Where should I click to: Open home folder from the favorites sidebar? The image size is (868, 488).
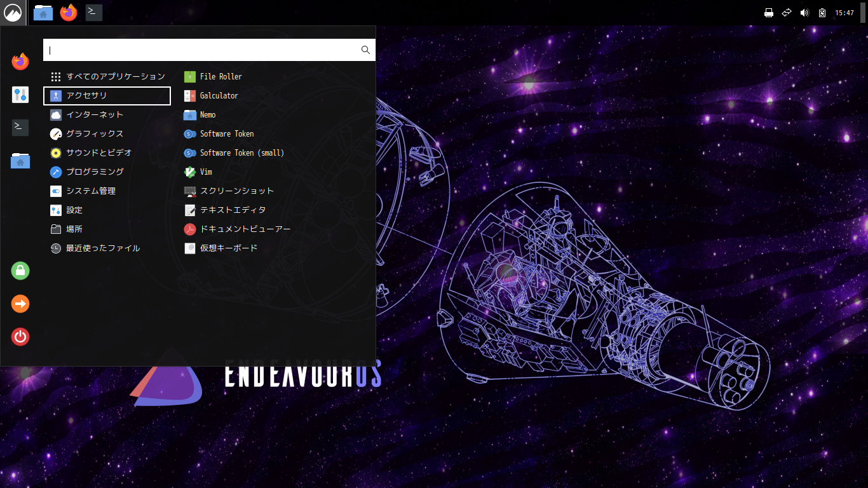tap(20, 161)
